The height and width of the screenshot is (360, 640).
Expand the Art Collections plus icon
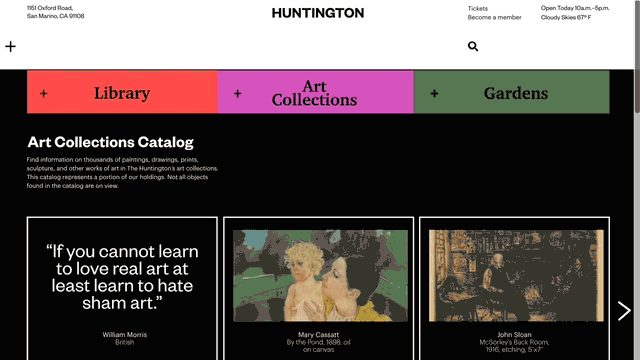pyautogui.click(x=237, y=93)
